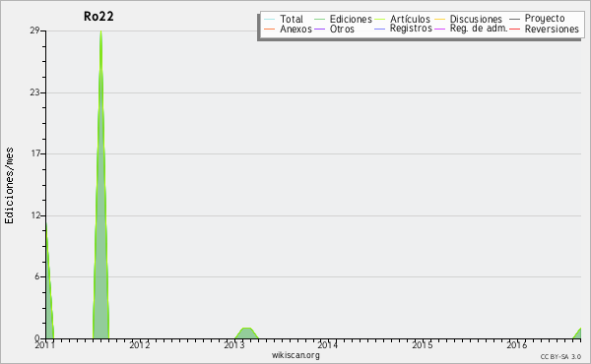Click the small early-2013 bump in the chart
591x364 pixels.
pos(246,334)
